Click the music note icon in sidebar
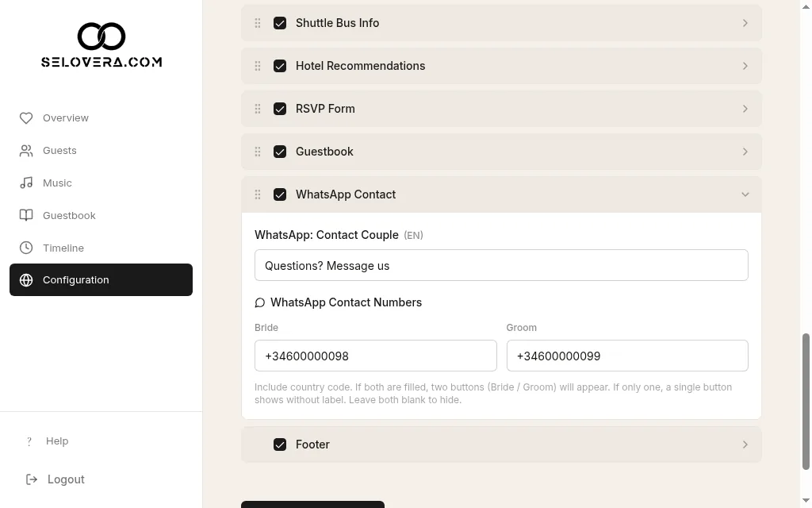This screenshot has height=508, width=812. click(x=26, y=183)
